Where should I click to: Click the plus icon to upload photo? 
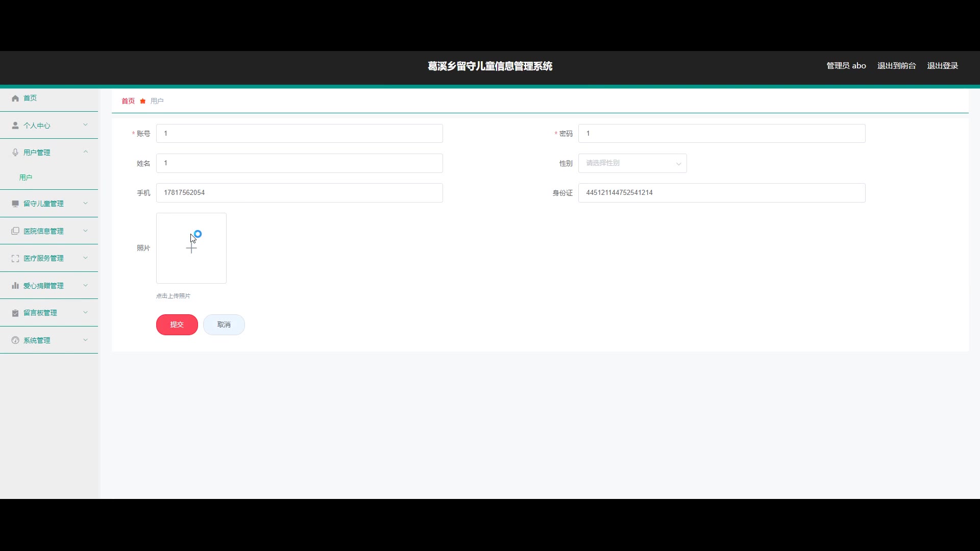[x=191, y=248]
